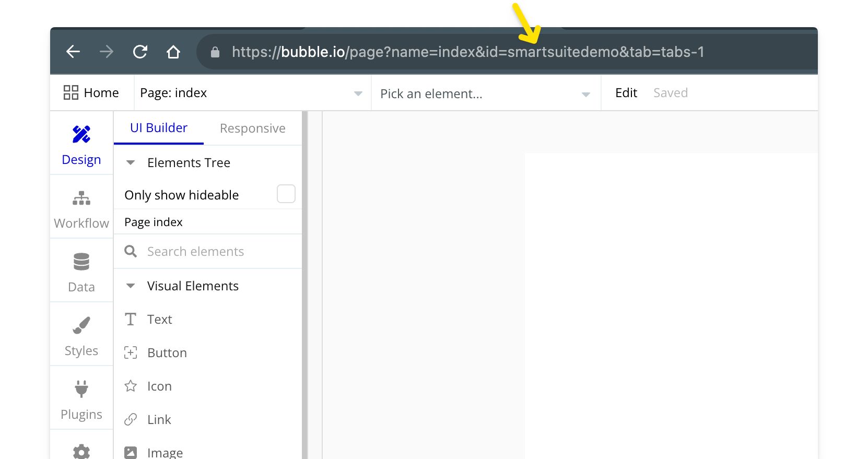Choose the Button element from palette

[167, 353]
